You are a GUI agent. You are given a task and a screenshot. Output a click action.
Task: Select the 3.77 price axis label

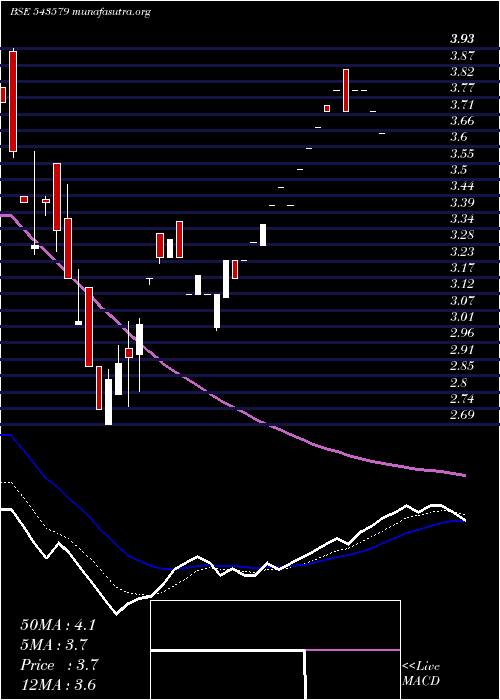[462, 88]
